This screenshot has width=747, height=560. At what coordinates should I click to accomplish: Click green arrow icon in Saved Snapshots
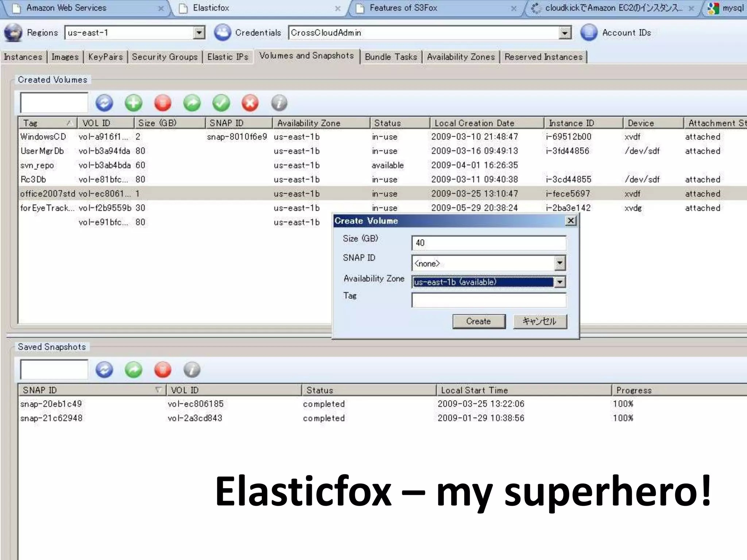coord(133,370)
